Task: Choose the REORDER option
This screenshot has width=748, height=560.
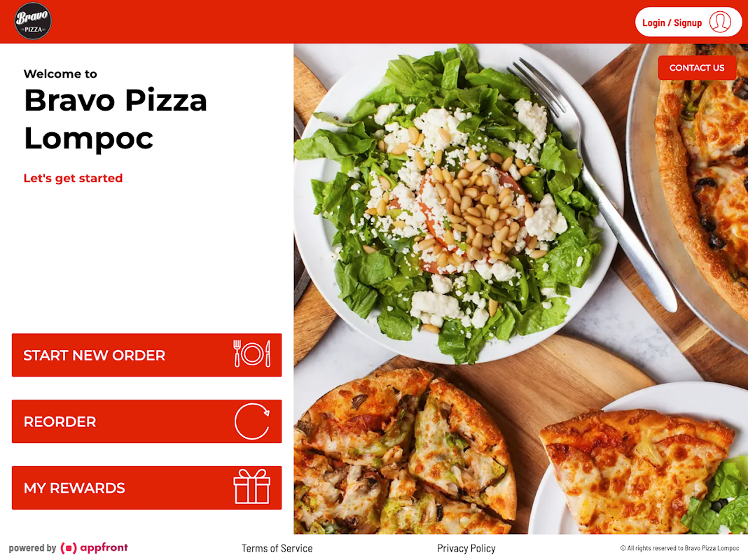Action: (146, 421)
